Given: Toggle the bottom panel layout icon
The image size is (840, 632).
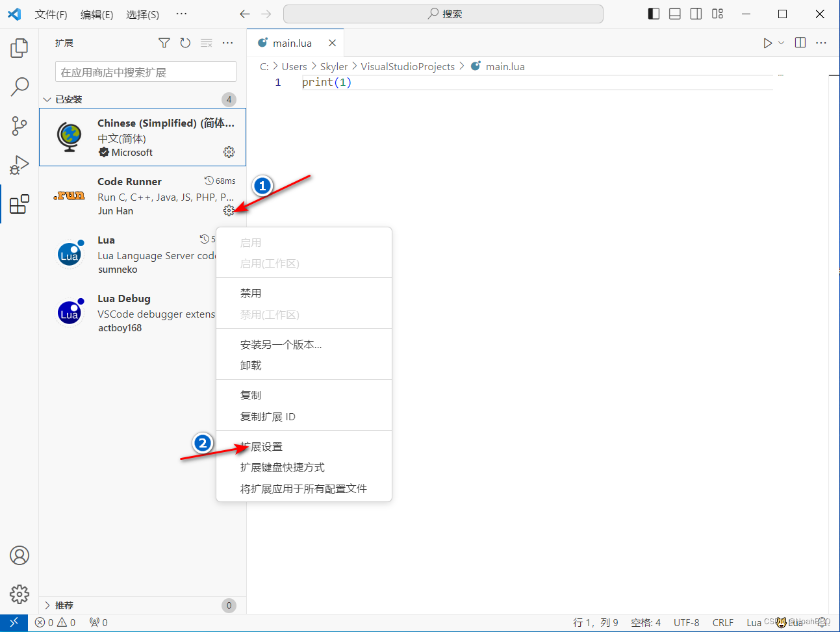Looking at the screenshot, I should point(675,14).
